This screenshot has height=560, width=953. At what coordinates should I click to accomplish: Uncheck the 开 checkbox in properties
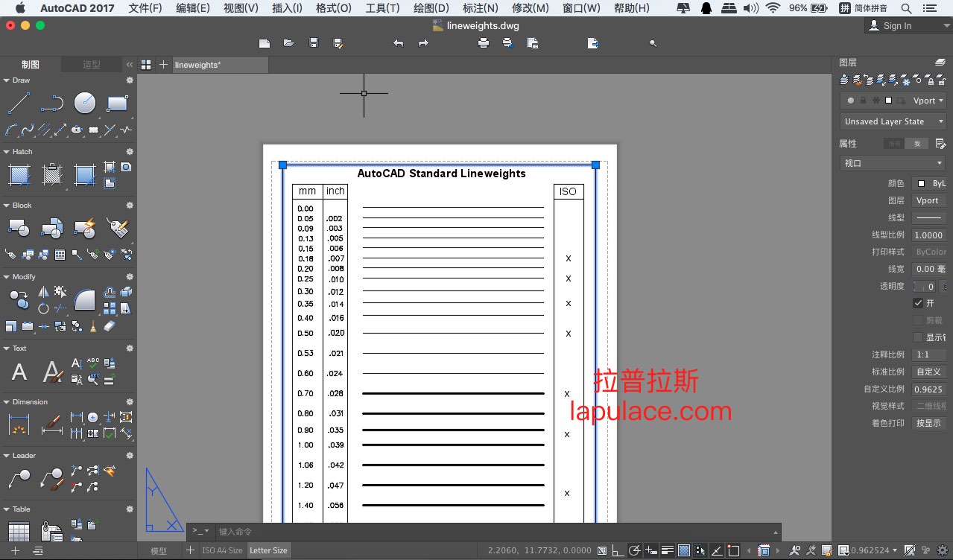coord(918,303)
